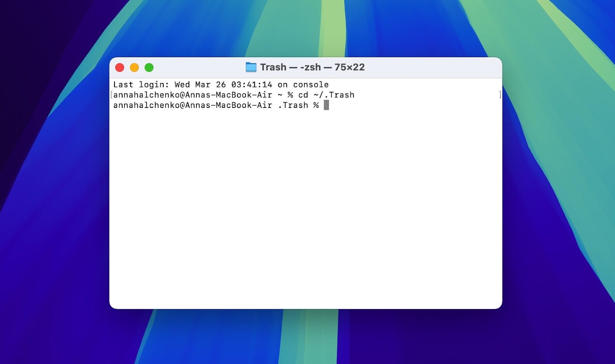Click the percent sign prompt symbol
The image size is (615, 364).
[317, 105]
